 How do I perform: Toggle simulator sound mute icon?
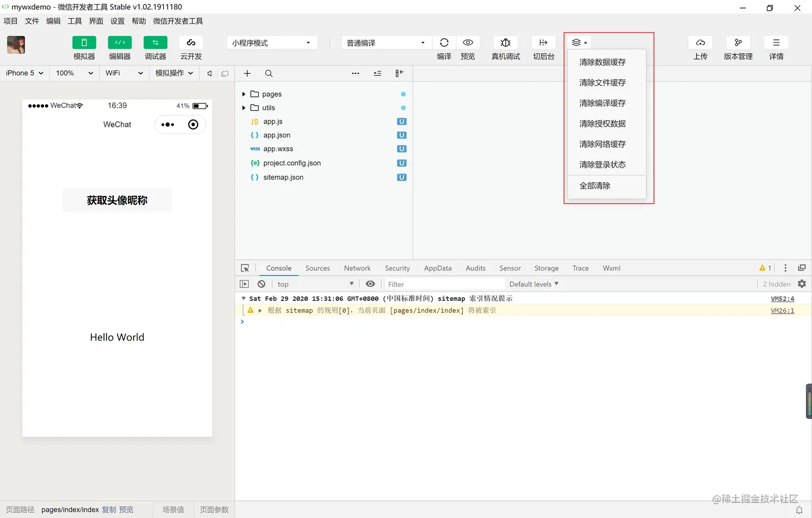tap(209, 74)
